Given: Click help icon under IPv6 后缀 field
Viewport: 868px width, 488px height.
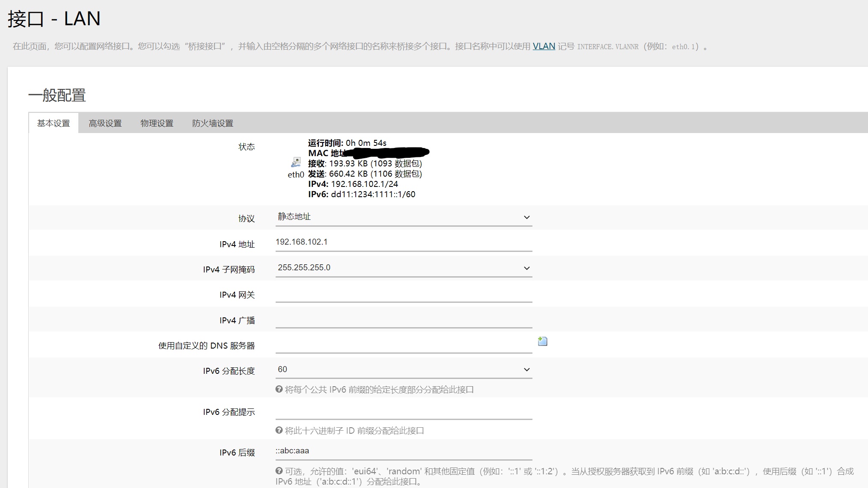Looking at the screenshot, I should (278, 470).
